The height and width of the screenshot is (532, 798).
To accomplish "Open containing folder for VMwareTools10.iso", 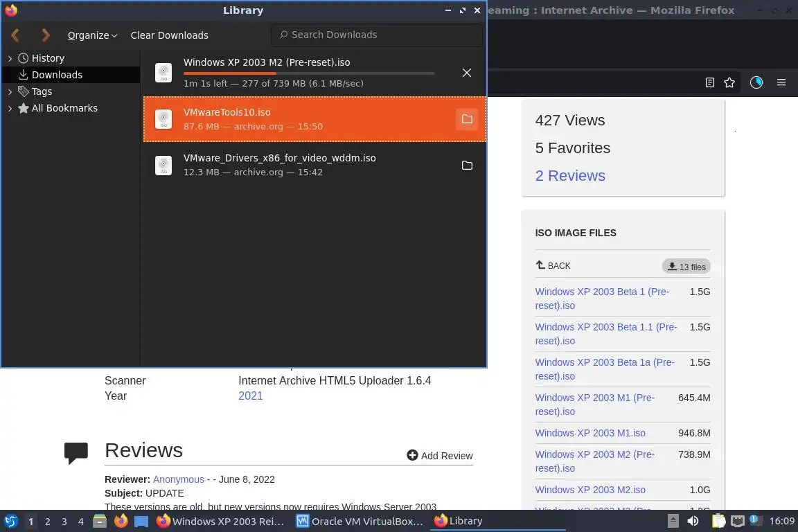I will click(467, 119).
